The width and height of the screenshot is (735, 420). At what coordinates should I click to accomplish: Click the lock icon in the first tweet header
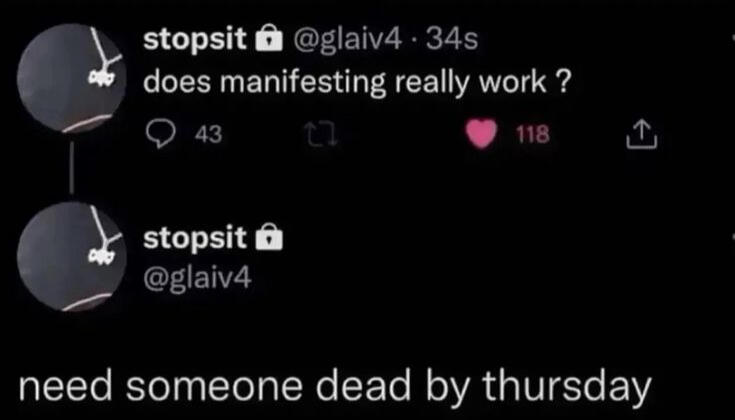pyautogui.click(x=267, y=42)
